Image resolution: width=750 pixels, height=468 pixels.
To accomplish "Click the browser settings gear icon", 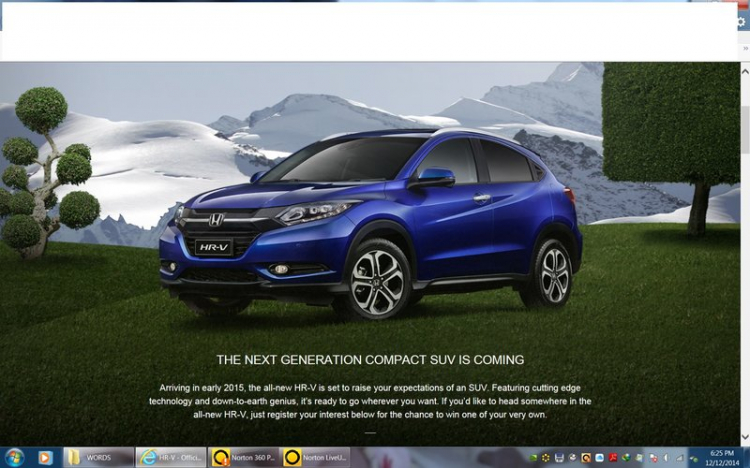I will [x=742, y=22].
